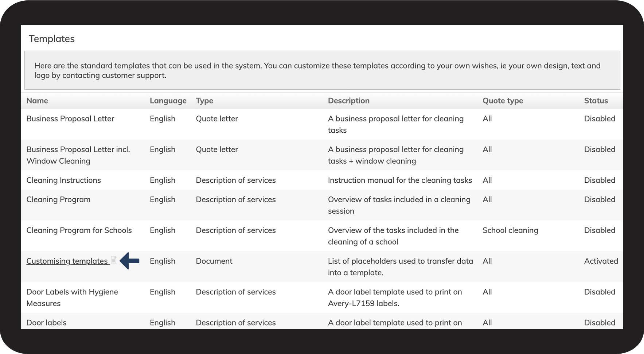Image resolution: width=644 pixels, height=354 pixels.
Task: Click the standard templates info box
Action: 322,70
